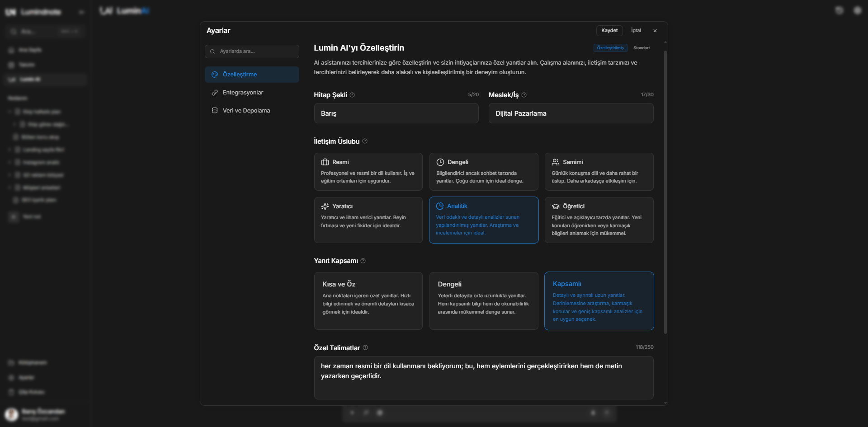Select the Öğretici style graduation-cap icon
This screenshot has width=868, height=427.
pyautogui.click(x=556, y=206)
